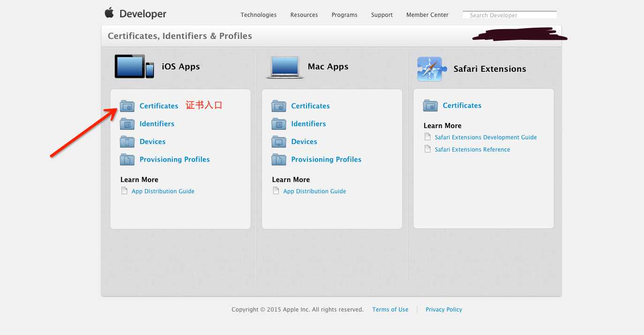Focus the Search Developer field
The image size is (644, 335).
(510, 15)
